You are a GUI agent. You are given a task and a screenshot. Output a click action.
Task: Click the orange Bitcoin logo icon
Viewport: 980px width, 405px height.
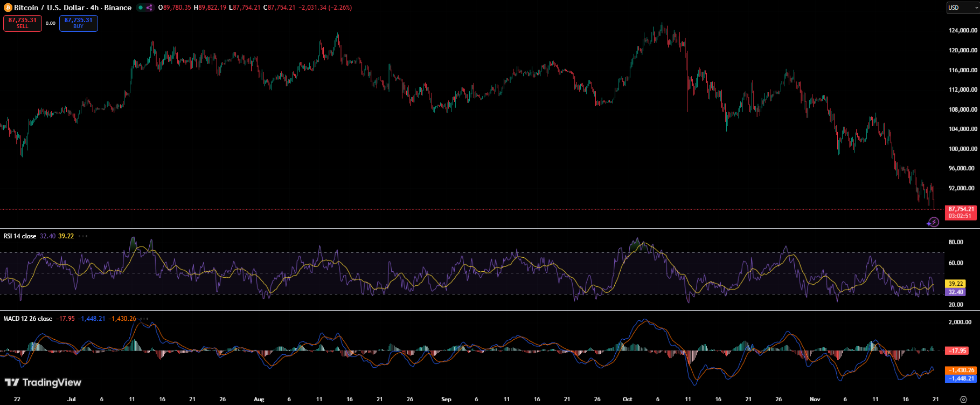(8, 8)
